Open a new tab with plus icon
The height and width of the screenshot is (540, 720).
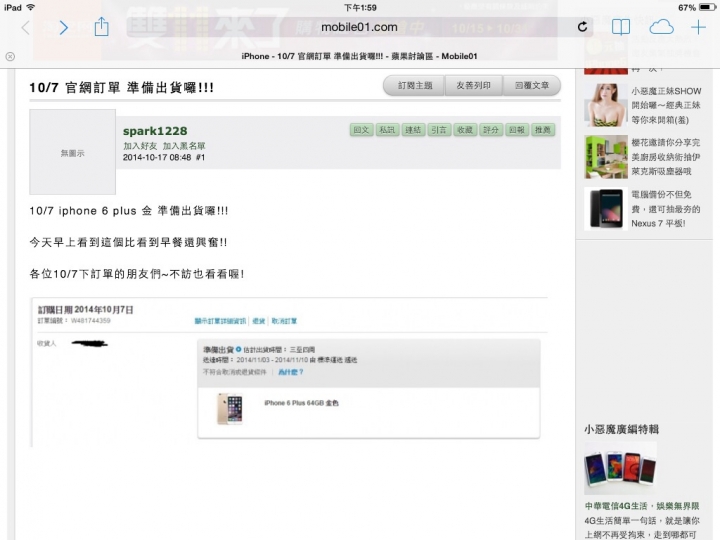698,28
